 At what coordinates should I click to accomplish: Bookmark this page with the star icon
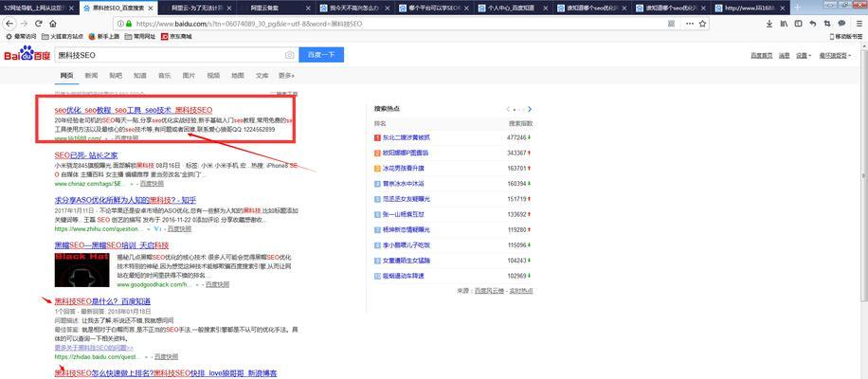pos(703,23)
